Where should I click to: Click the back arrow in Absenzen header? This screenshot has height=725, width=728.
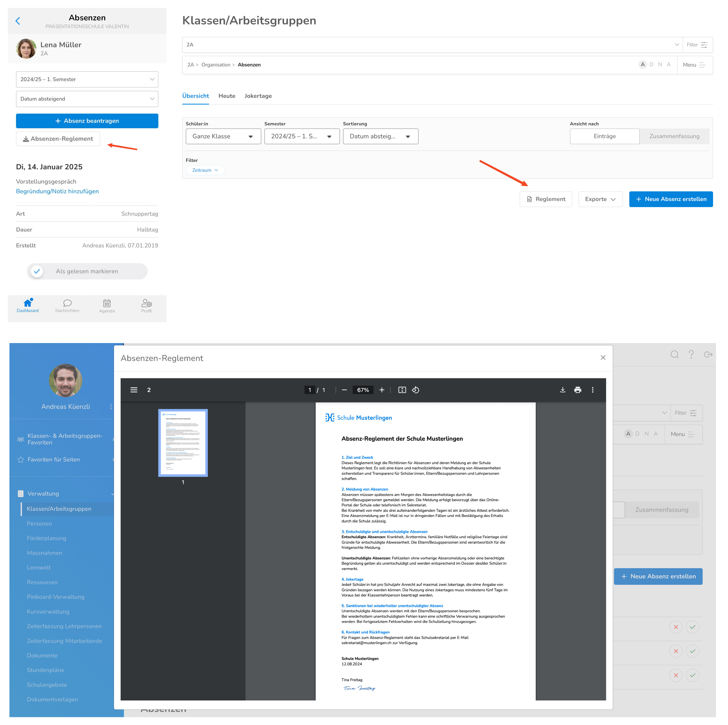point(18,21)
